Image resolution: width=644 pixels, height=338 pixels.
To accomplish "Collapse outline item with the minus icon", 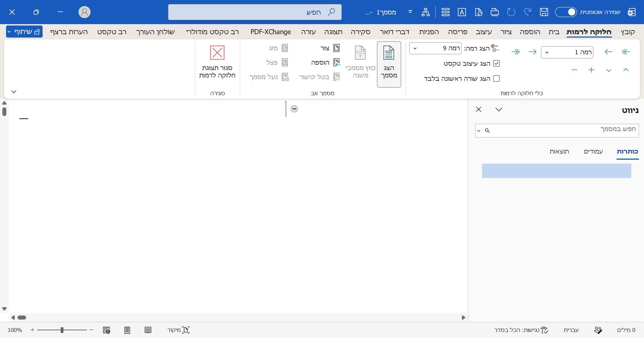I will (574, 70).
